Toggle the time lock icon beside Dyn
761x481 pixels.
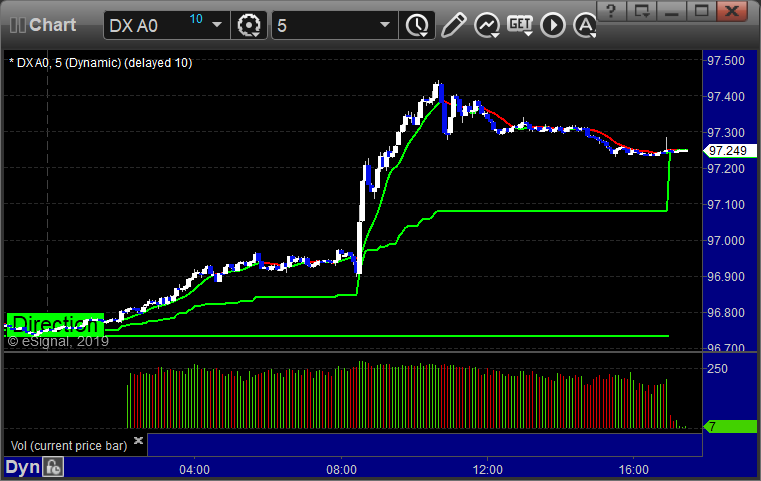pyautogui.click(x=53, y=467)
